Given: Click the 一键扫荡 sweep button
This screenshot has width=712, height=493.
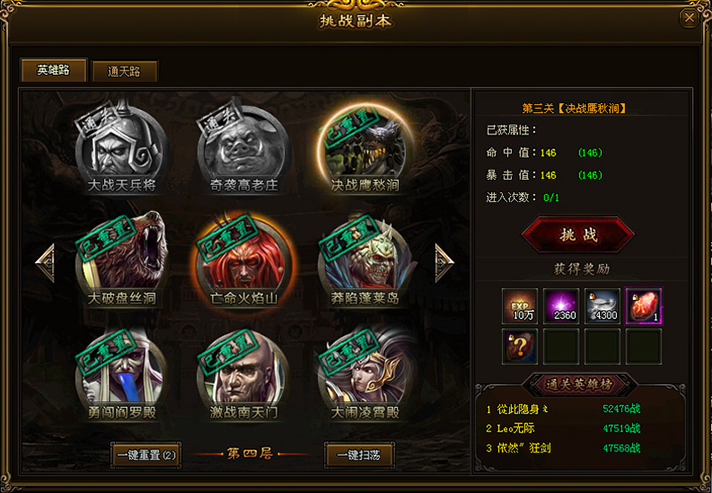Looking at the screenshot, I should 359,455.
